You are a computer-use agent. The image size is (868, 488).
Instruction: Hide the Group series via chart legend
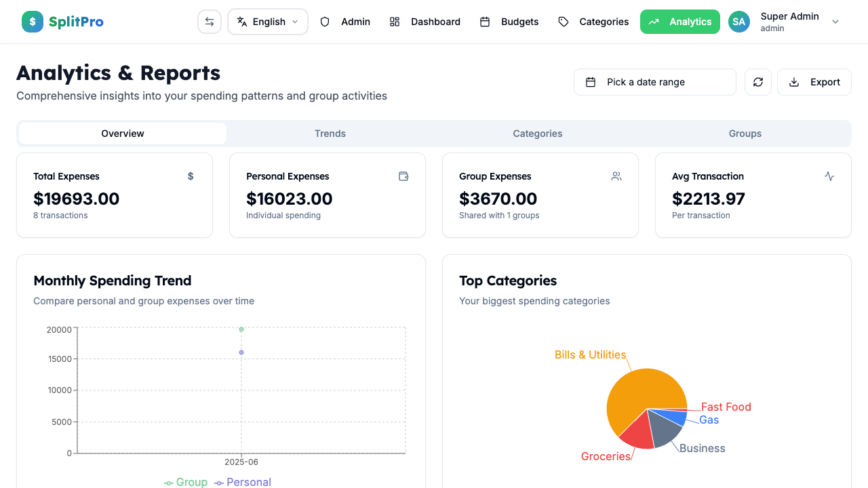(x=185, y=482)
